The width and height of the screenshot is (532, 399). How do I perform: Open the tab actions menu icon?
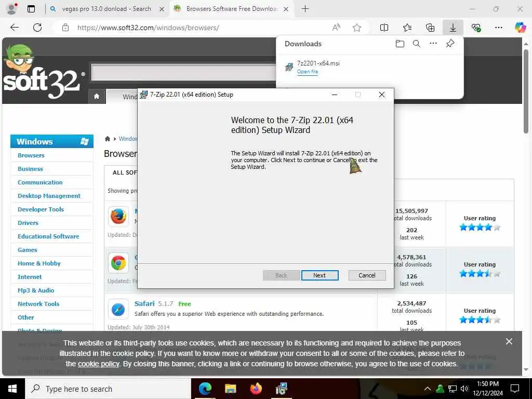31,9
